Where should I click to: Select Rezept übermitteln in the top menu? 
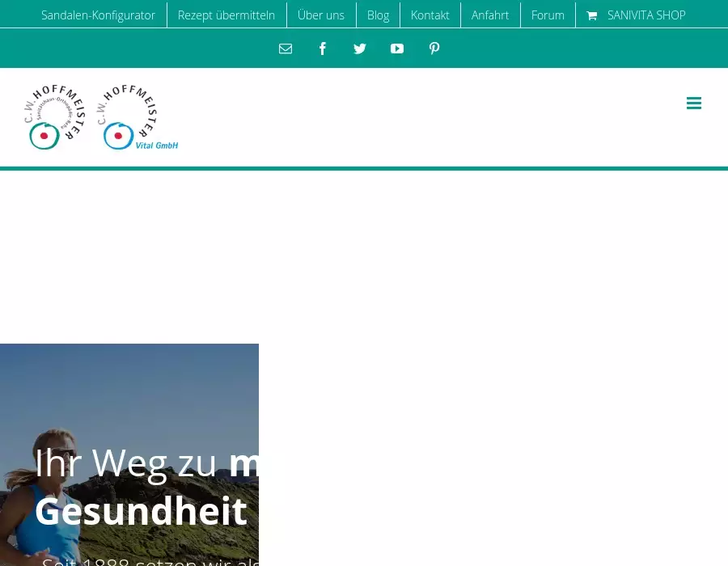(x=226, y=15)
